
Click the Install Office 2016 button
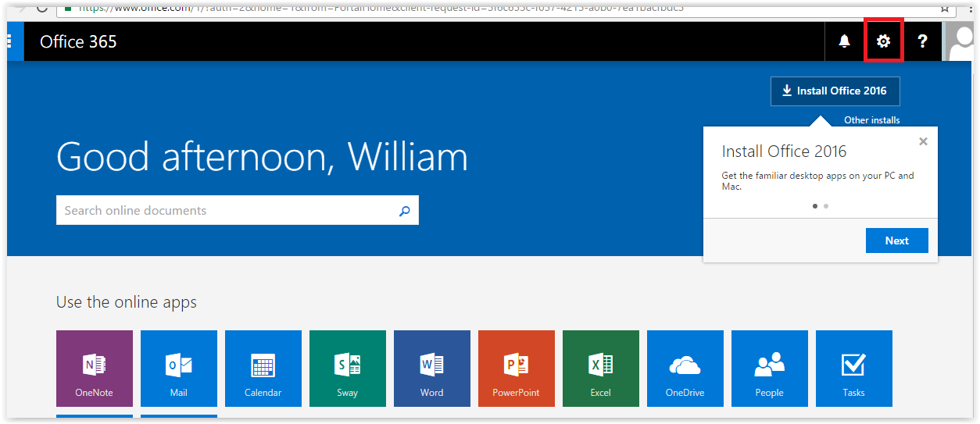[x=834, y=91]
